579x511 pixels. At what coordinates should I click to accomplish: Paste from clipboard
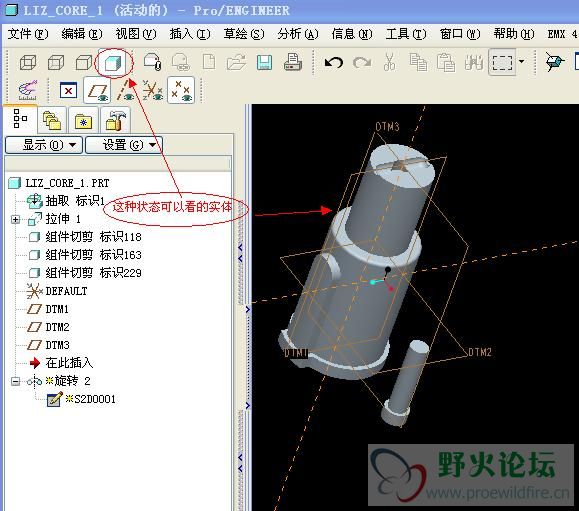tap(446, 62)
